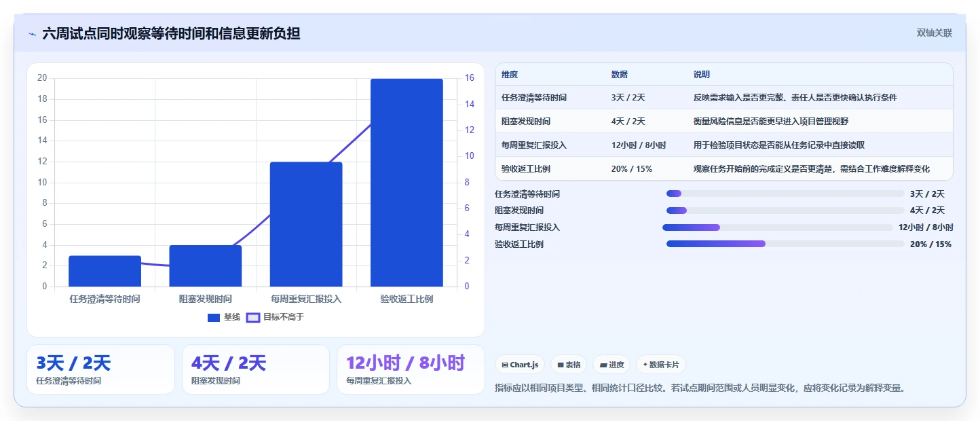Click the 数据 table column header
980x421 pixels.
[x=620, y=75]
